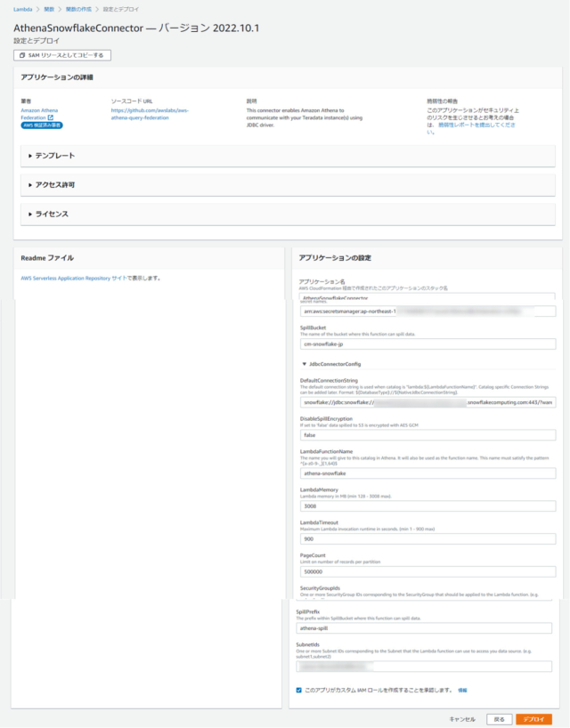The image size is (570, 728).
Task: Open the 関数の作成 breadcrumb link
Action: (x=78, y=9)
